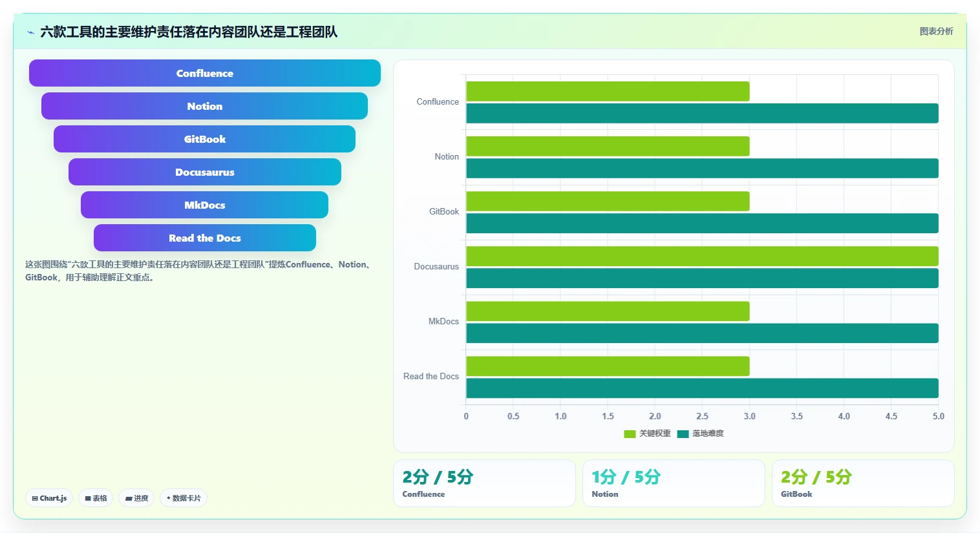Click the teal GitBook chart bar
Screen dimensions: 980x533
tap(702, 223)
